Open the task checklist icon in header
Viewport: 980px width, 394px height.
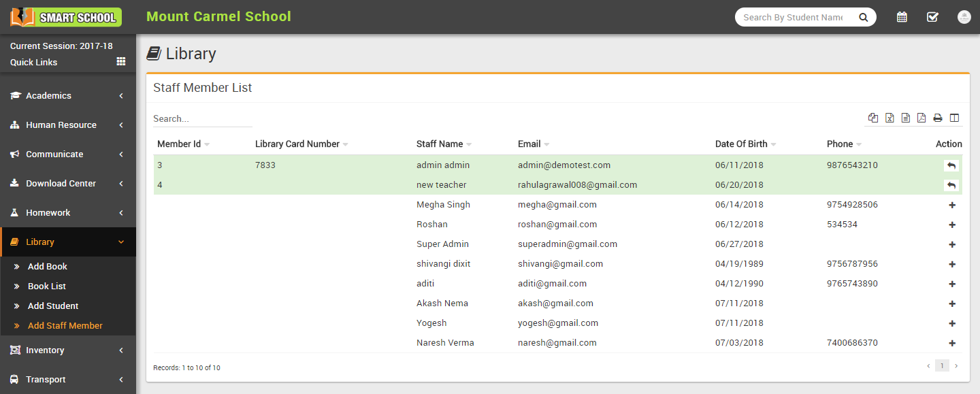click(x=932, y=17)
